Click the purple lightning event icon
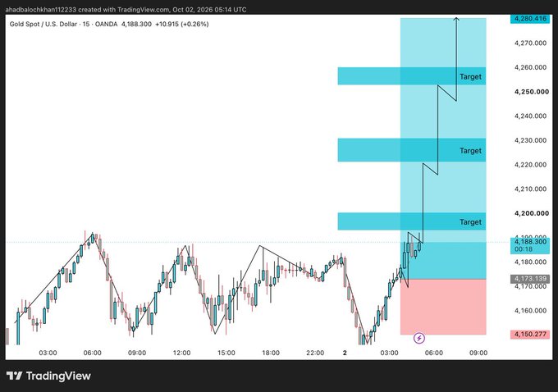The image size is (558, 392). (x=419, y=338)
